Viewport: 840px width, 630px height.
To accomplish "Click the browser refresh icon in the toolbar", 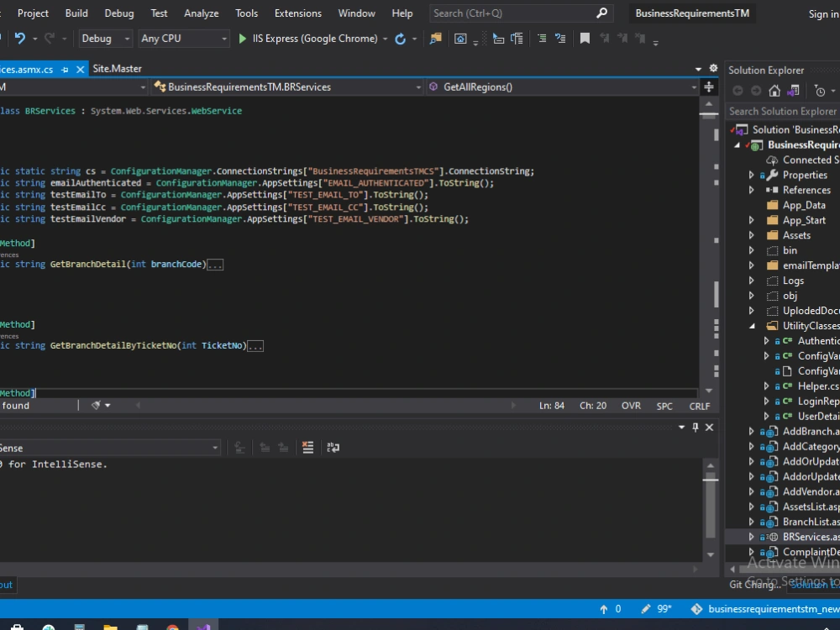I will (400, 39).
